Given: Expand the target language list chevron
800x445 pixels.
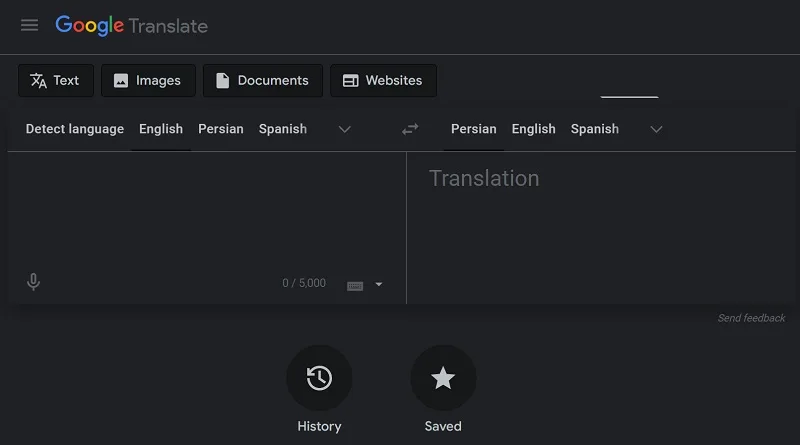Looking at the screenshot, I should (656, 130).
